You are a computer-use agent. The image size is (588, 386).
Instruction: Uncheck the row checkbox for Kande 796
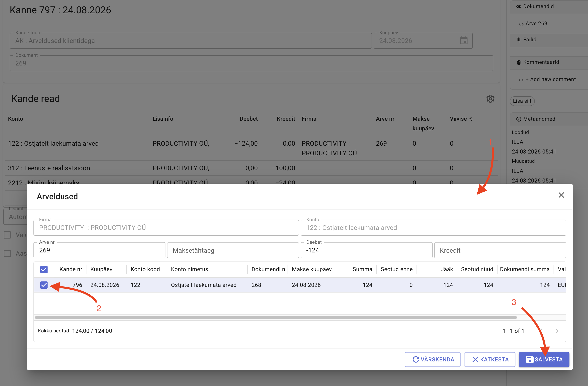coord(44,285)
